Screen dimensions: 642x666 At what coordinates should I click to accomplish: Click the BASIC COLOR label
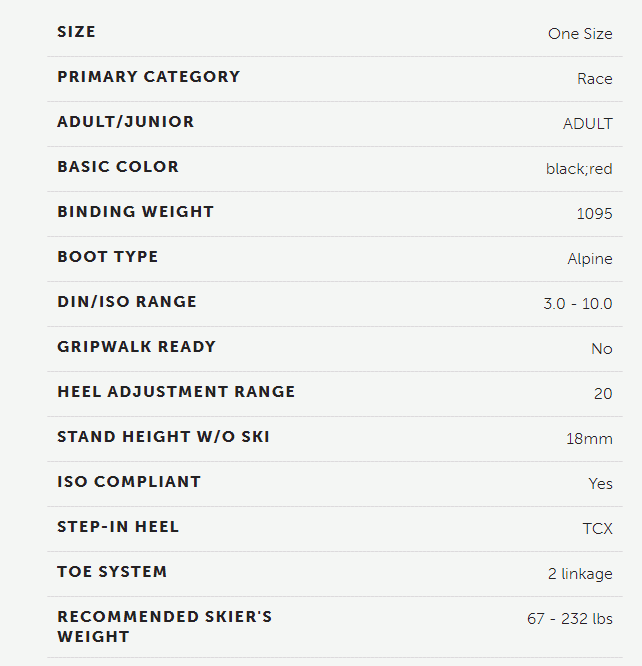pyautogui.click(x=118, y=167)
